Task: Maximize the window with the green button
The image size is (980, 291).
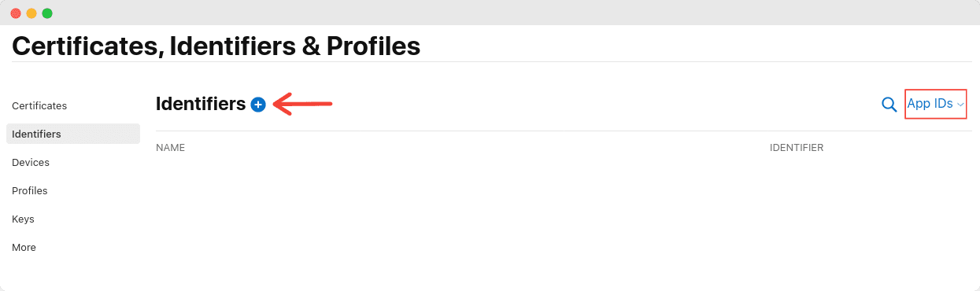Action: pos(47,13)
